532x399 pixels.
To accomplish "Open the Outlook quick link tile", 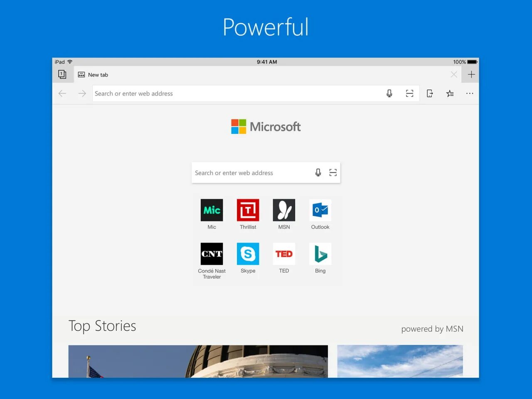I will (320, 210).
